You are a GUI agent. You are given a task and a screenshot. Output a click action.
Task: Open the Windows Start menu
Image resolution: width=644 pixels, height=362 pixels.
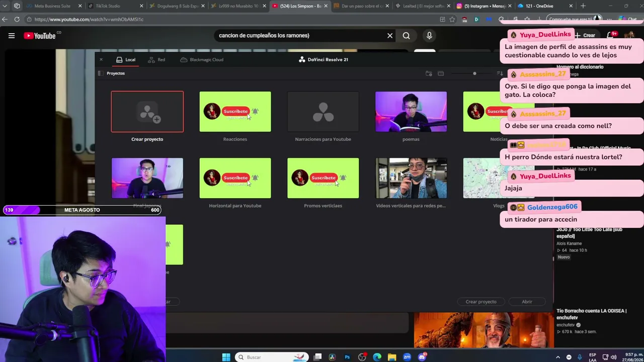tap(226, 357)
